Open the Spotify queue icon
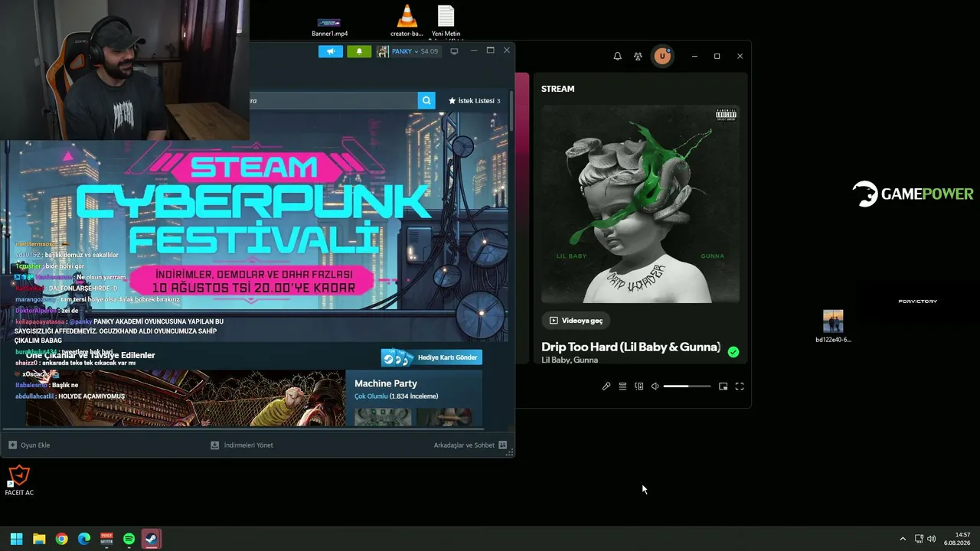 (622, 386)
